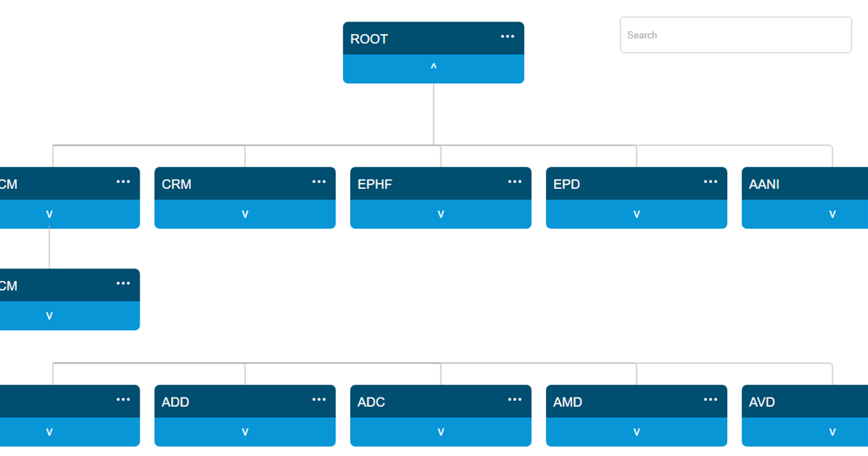
Task: Open the three-dot menu on EPHF node
Action: pyautogui.click(x=514, y=182)
